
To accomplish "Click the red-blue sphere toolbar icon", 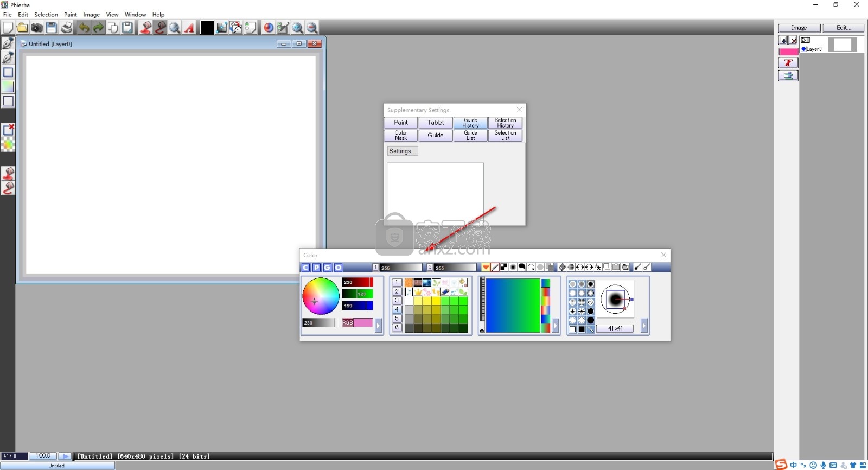I will [269, 28].
